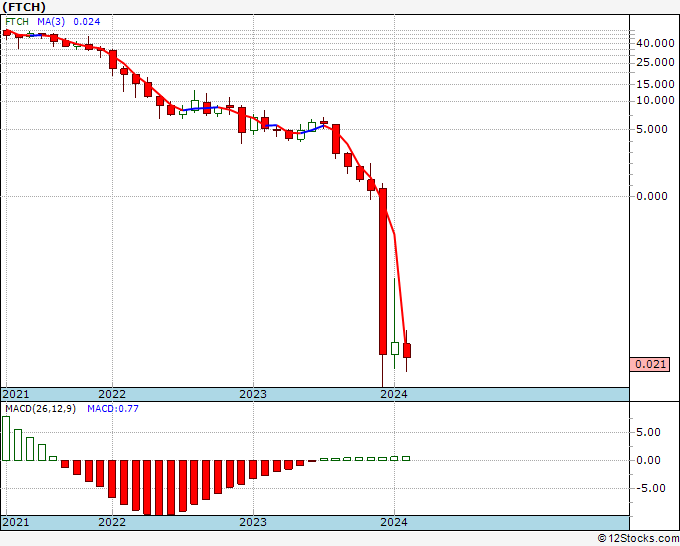Click the 0.00 MACD axis label
The image size is (680, 546).
point(648,461)
